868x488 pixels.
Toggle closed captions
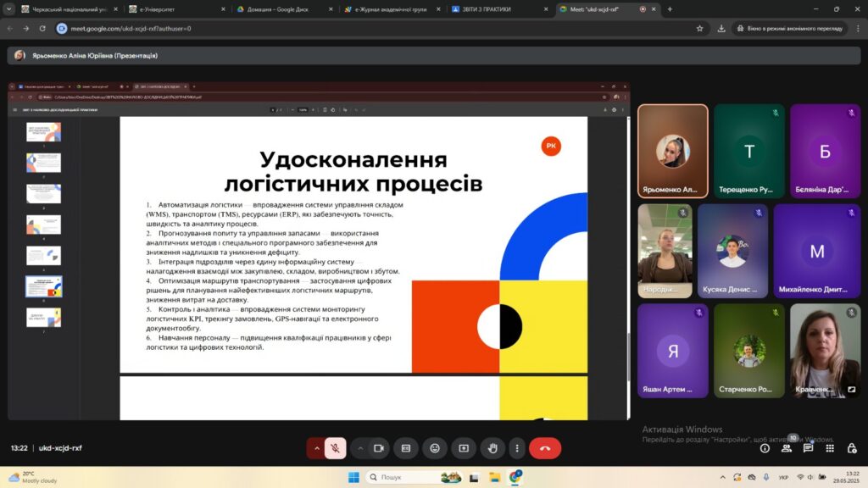click(406, 448)
